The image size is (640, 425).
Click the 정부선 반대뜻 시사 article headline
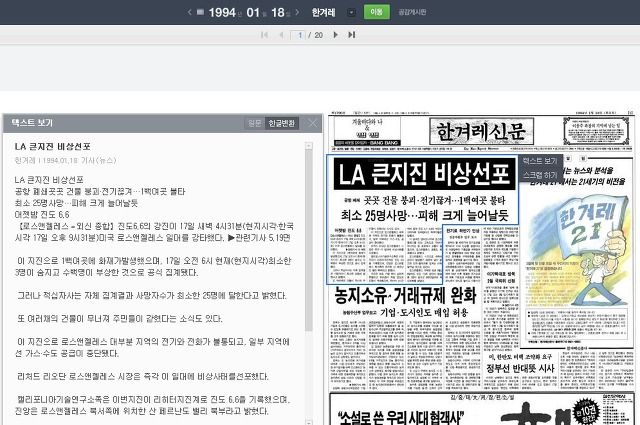[520, 369]
